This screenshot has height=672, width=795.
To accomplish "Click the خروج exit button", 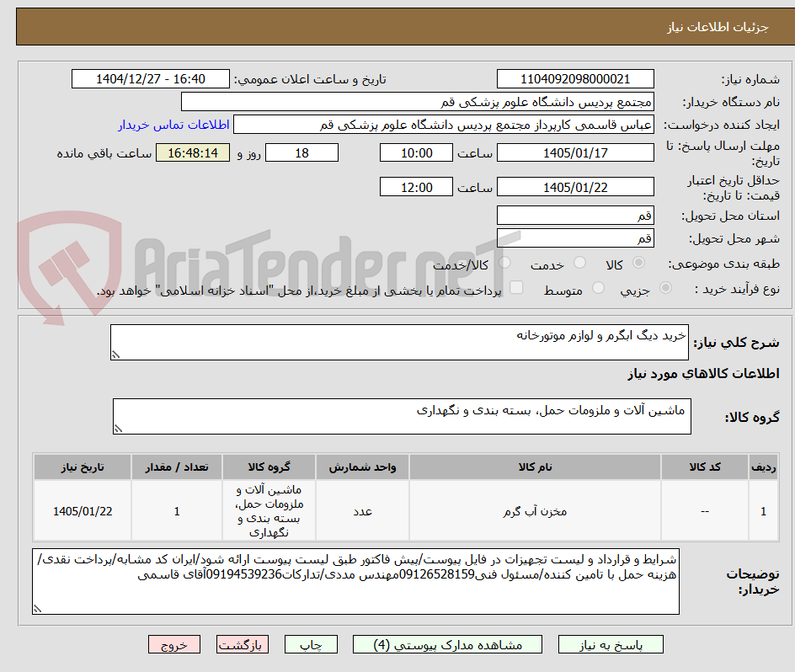I will pos(173,644).
